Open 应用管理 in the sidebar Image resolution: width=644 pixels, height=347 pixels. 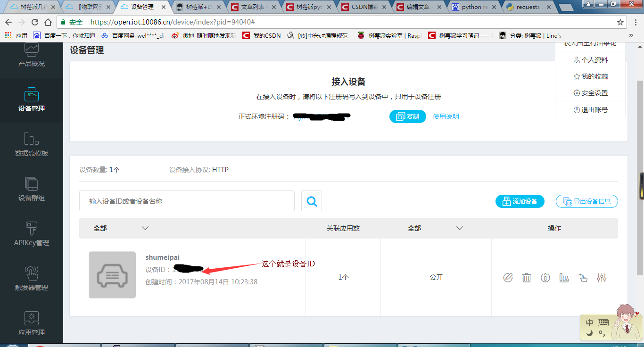click(x=32, y=324)
